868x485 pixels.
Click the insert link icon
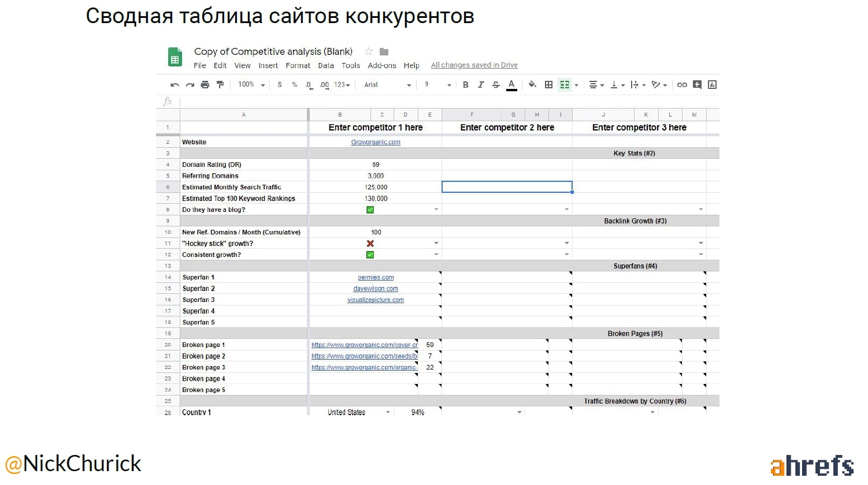pos(682,85)
